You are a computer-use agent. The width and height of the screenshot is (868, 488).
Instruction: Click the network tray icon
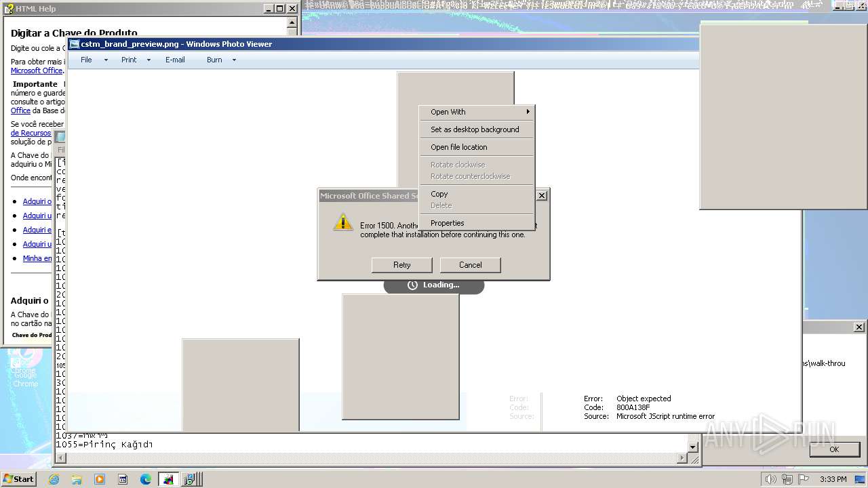[787, 479]
